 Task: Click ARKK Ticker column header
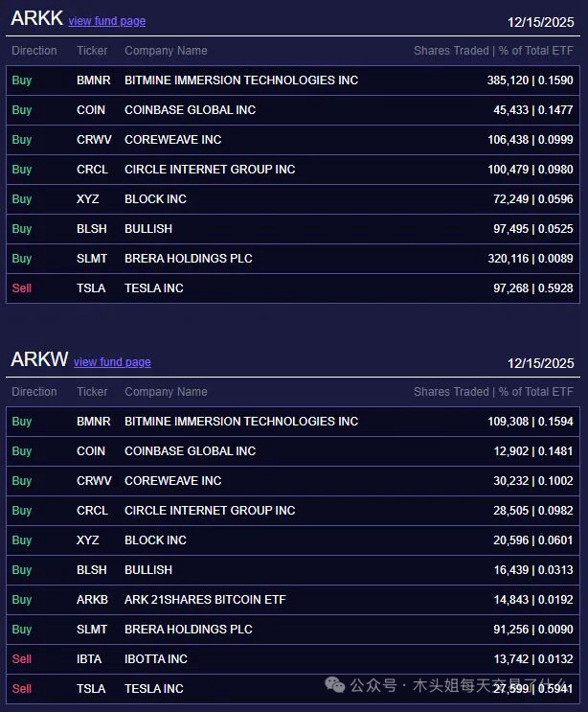92,51
